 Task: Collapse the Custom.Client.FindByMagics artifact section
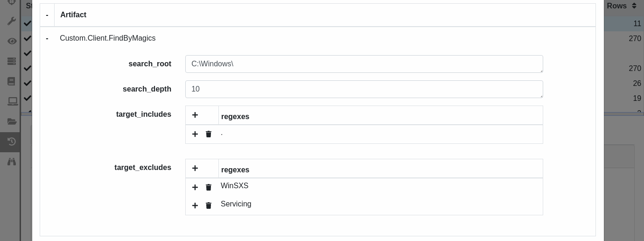point(47,38)
